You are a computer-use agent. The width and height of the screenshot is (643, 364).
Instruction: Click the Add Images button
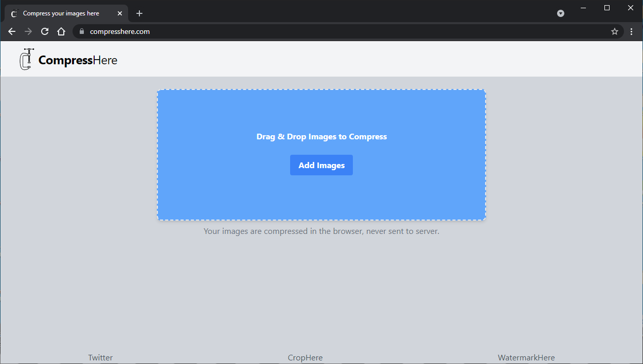(321, 165)
